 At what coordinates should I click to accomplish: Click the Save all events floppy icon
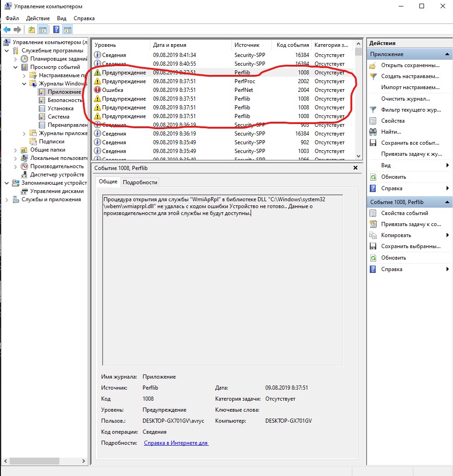coord(373,143)
